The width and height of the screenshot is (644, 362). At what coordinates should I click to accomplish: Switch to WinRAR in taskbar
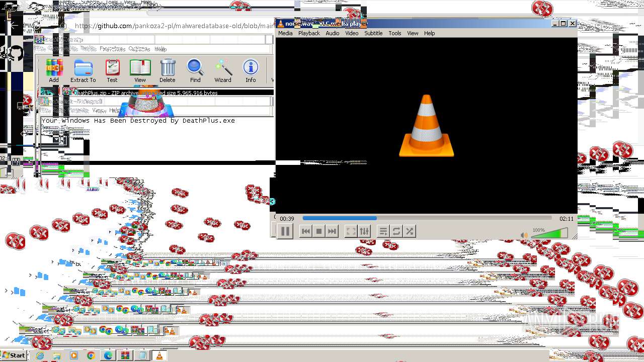(x=125, y=355)
